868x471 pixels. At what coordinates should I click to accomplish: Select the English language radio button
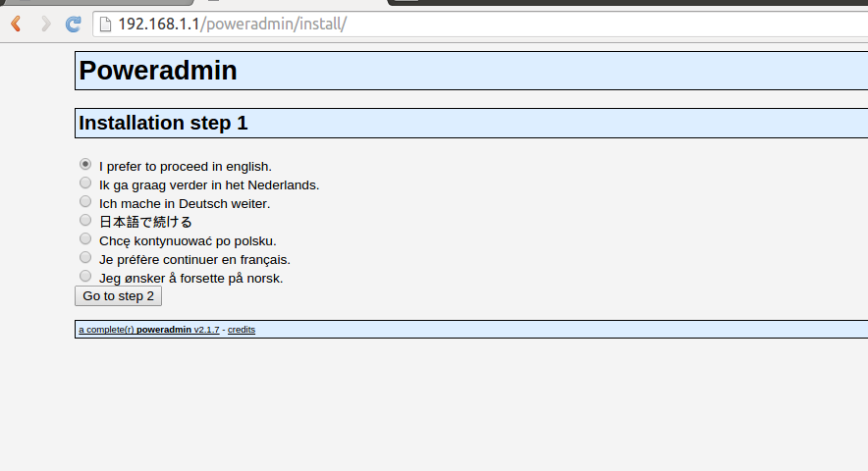(x=85, y=164)
